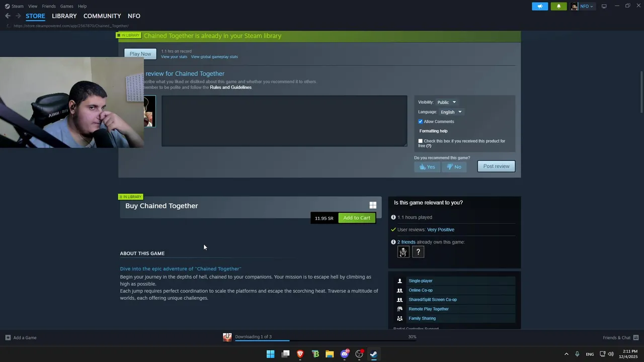The height and width of the screenshot is (362, 644).
Task: Open the Friends menu
Action: click(x=49, y=6)
